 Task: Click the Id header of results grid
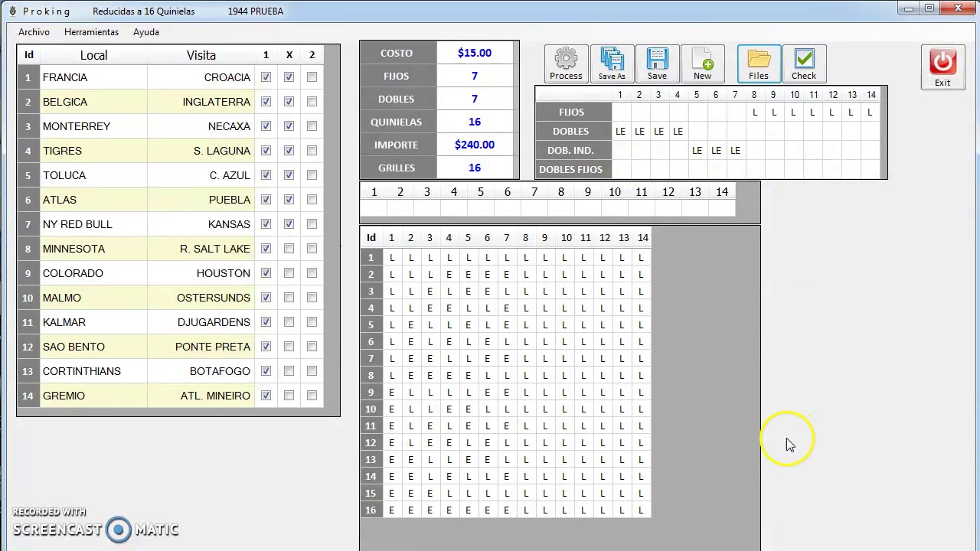coord(371,238)
